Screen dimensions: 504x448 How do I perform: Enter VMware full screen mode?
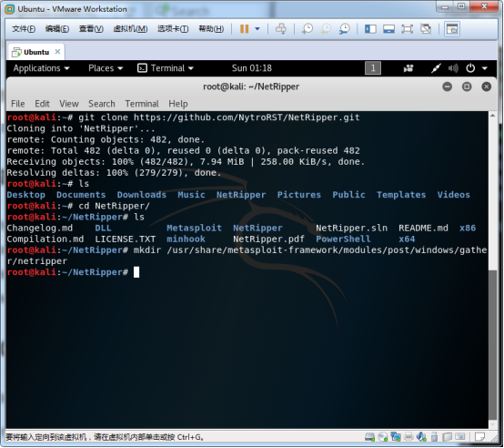(408, 29)
